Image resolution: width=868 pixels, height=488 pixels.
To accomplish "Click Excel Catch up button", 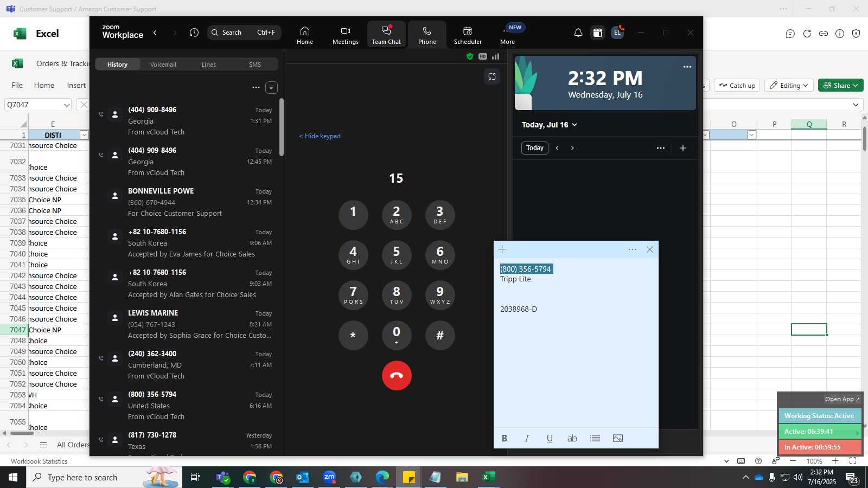I will [737, 85].
